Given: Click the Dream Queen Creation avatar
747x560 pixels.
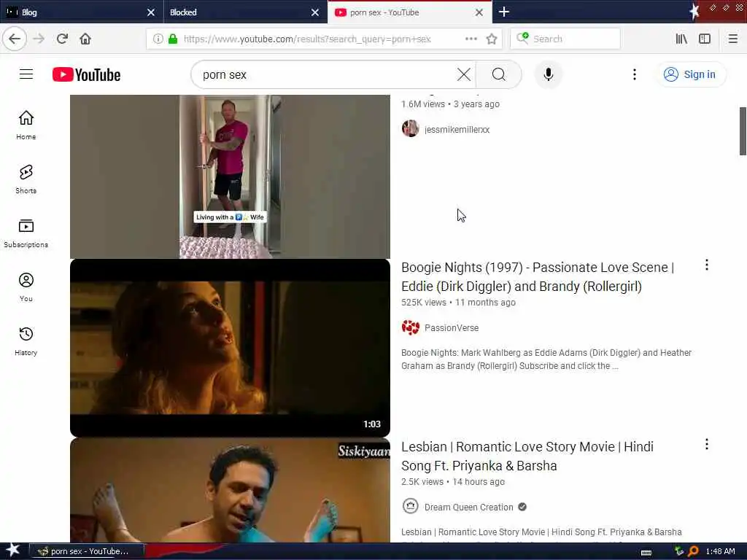Looking at the screenshot, I should pyautogui.click(x=410, y=506).
